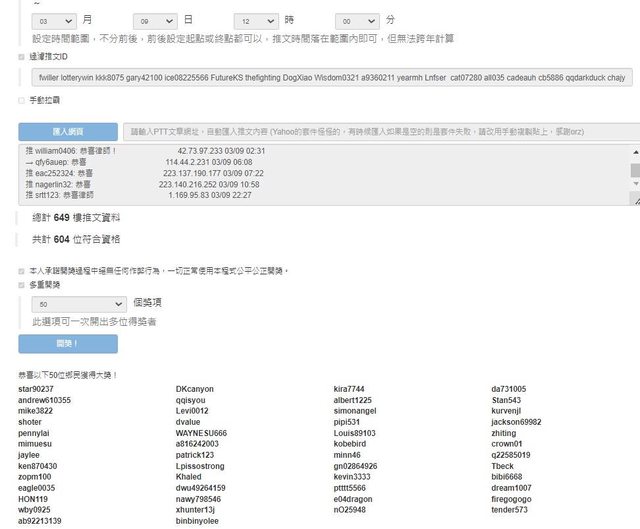Screen dimensions: 640x529
Task: Toggle the 過濾推文ID checkbox
Action: click(x=22, y=57)
